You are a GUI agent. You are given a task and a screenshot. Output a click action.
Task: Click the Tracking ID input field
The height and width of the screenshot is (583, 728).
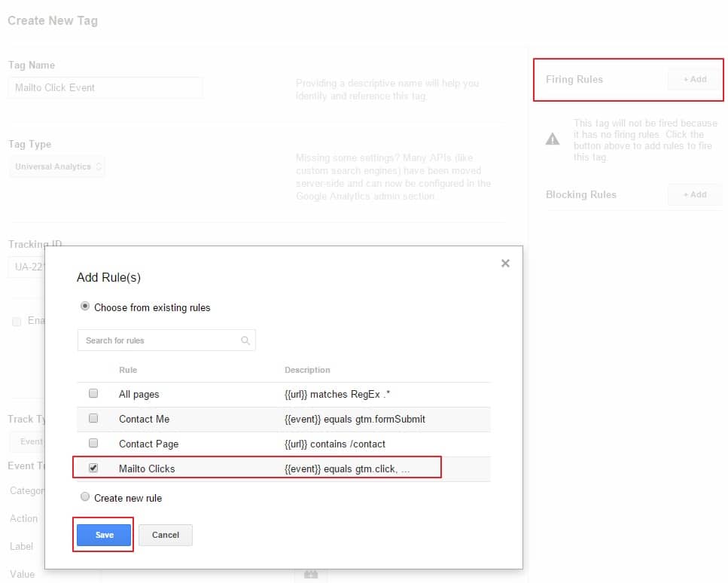tap(26, 267)
